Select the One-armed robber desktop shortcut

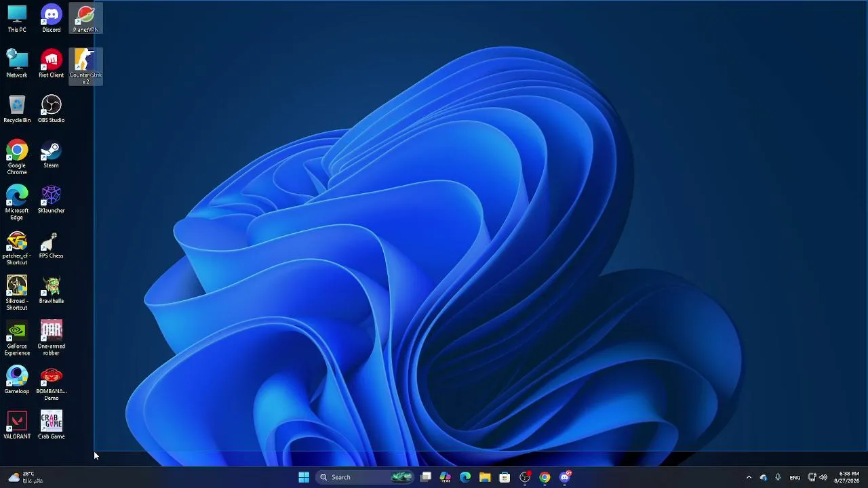(51, 338)
